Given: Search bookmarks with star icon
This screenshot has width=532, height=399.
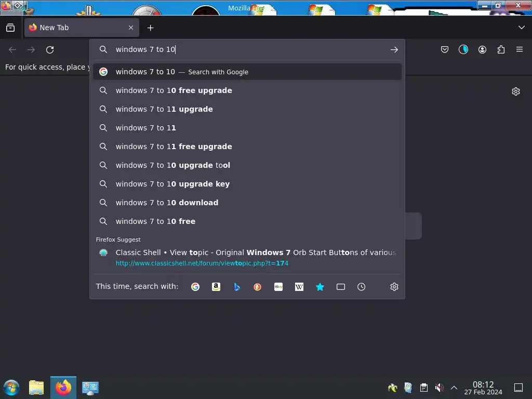Looking at the screenshot, I should [320, 287].
